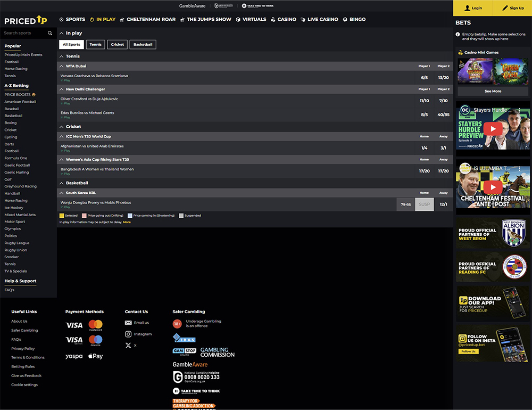The width and height of the screenshot is (532, 410).
Task: Open the Casino nav menu item
Action: [x=283, y=19]
